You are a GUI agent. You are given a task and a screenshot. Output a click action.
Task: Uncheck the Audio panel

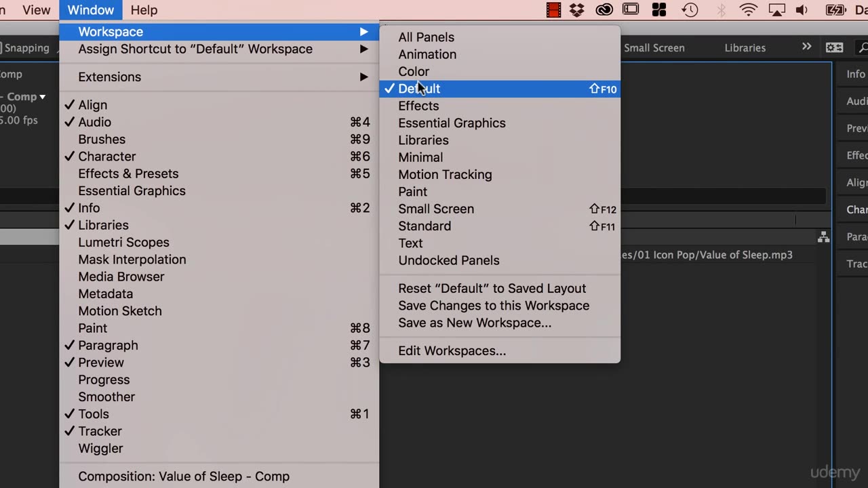click(219, 122)
